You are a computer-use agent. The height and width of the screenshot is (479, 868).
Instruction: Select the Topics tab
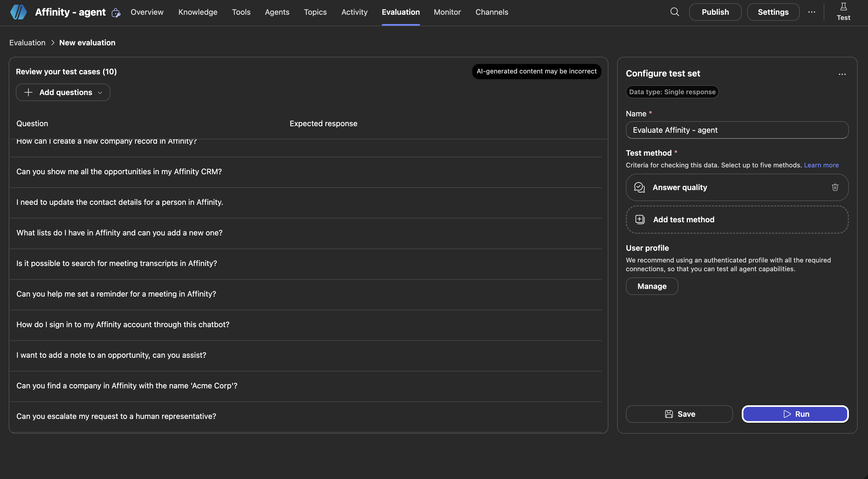(x=315, y=12)
